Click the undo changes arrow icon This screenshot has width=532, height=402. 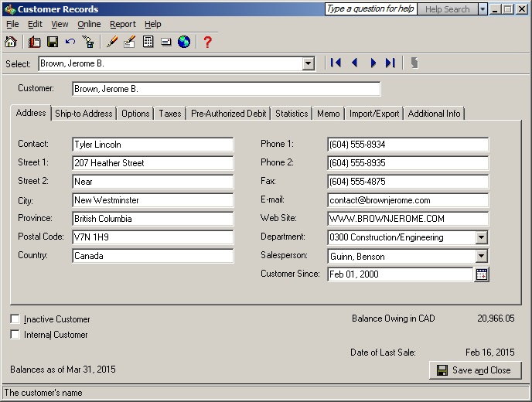coord(70,42)
